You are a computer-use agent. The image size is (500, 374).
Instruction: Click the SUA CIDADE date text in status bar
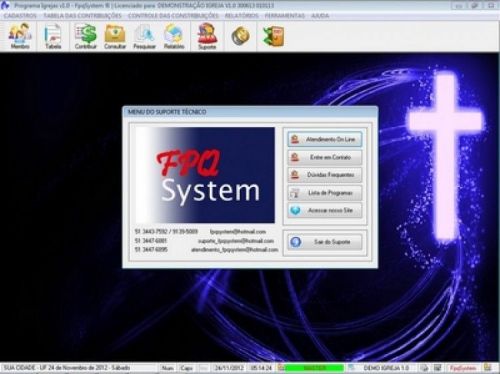67,368
